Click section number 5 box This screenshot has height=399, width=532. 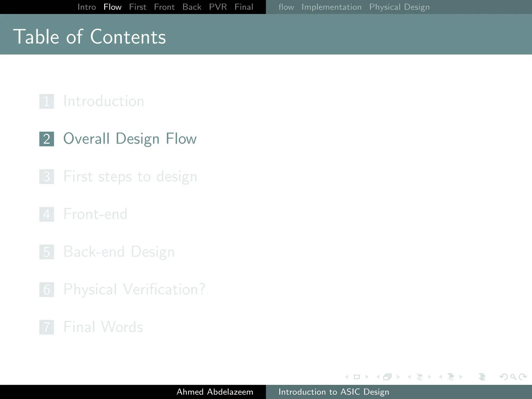[47, 252]
